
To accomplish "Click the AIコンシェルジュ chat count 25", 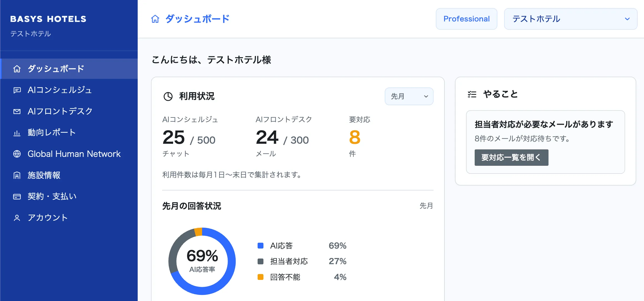I will [173, 137].
